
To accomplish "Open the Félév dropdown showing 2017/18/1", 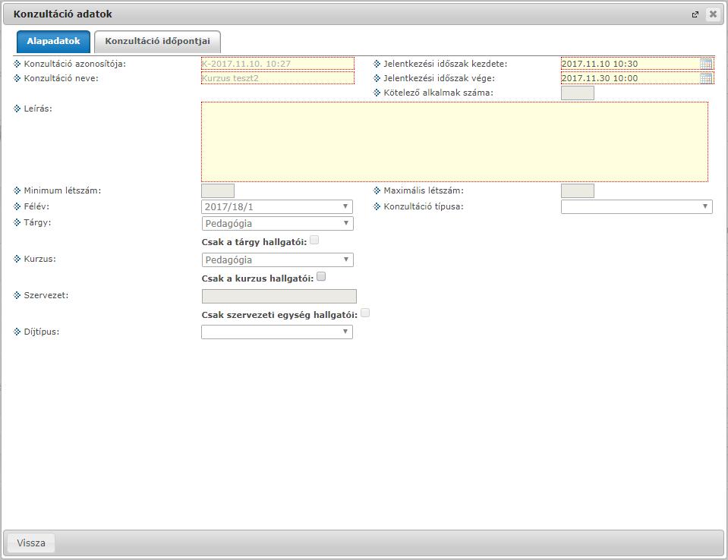I will pos(277,206).
